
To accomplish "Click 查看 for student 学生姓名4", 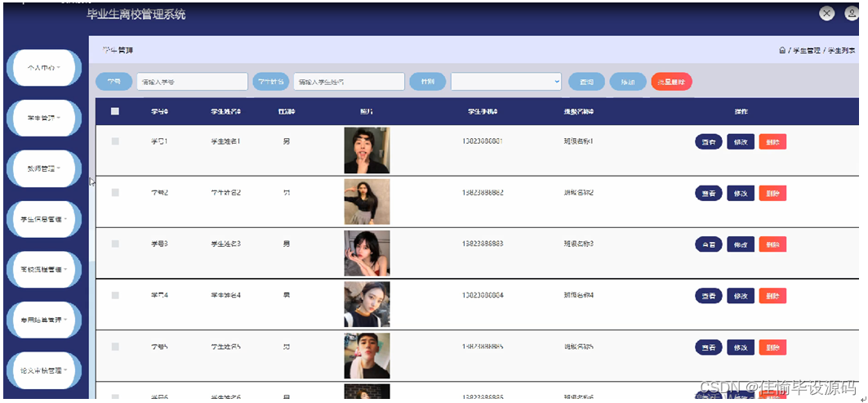I will 709,295.
